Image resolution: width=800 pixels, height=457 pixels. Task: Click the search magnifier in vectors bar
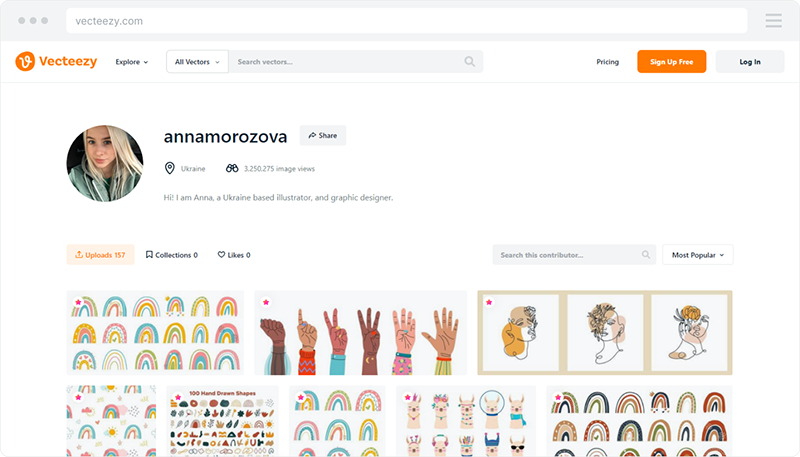tap(469, 62)
